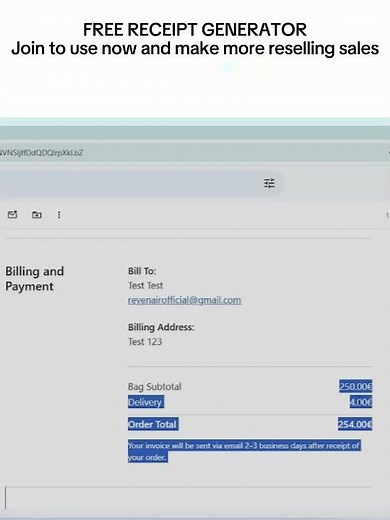
Task: Click the mark as unread envelope icon
Action: [x=12, y=214]
